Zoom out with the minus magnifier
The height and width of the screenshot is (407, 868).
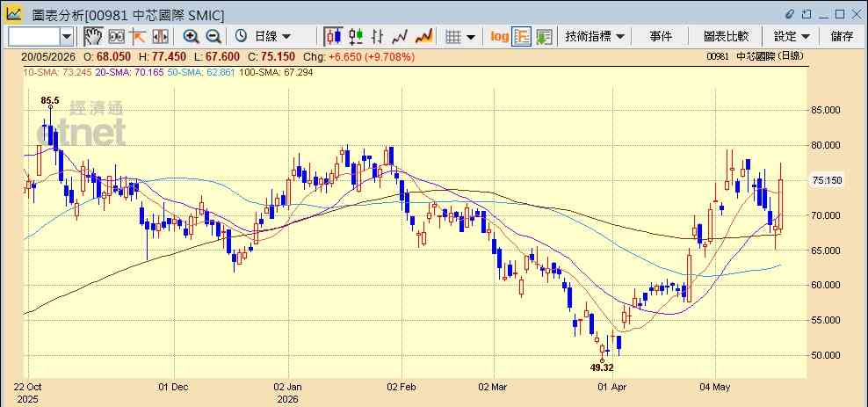pos(213,37)
